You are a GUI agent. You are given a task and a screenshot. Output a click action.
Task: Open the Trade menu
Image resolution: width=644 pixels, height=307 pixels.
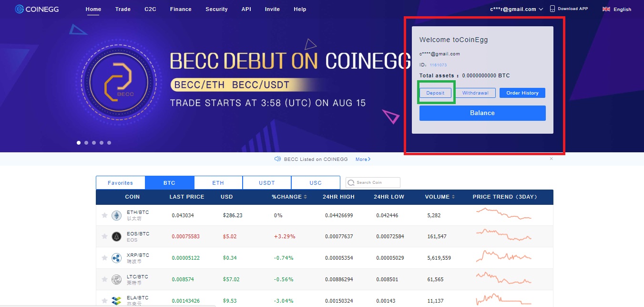coord(123,9)
